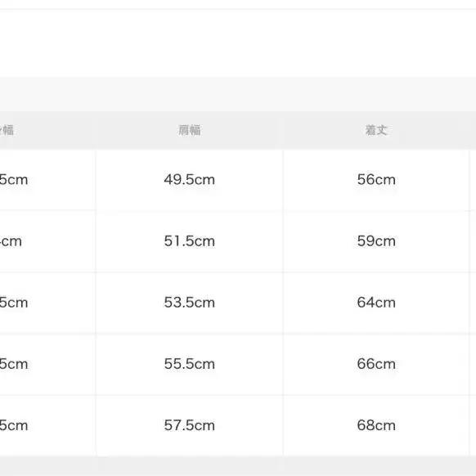
Task: Click the 59cm length cell
Action: (x=376, y=241)
